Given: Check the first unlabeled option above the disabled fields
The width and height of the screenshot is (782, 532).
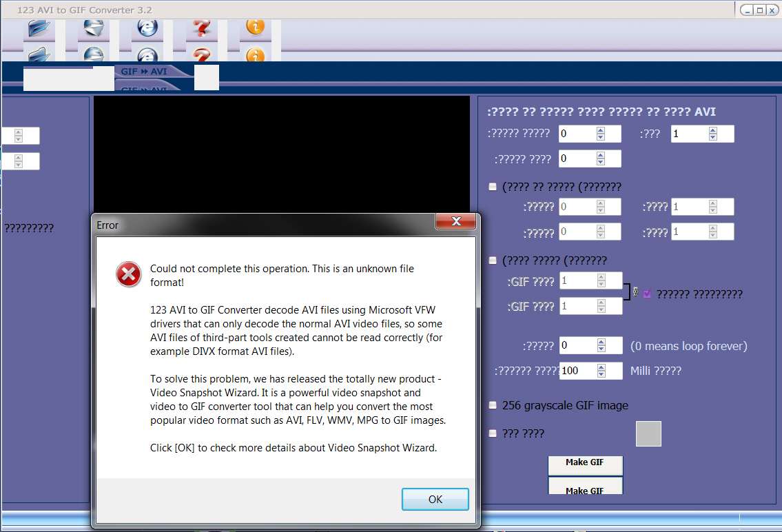Looking at the screenshot, I should coord(493,187).
